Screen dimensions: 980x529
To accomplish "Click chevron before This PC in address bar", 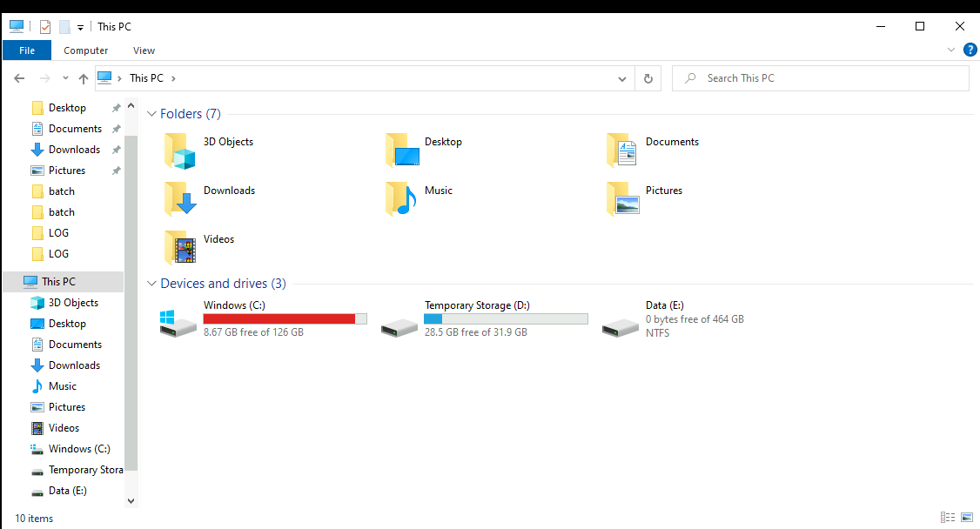I will point(119,78).
